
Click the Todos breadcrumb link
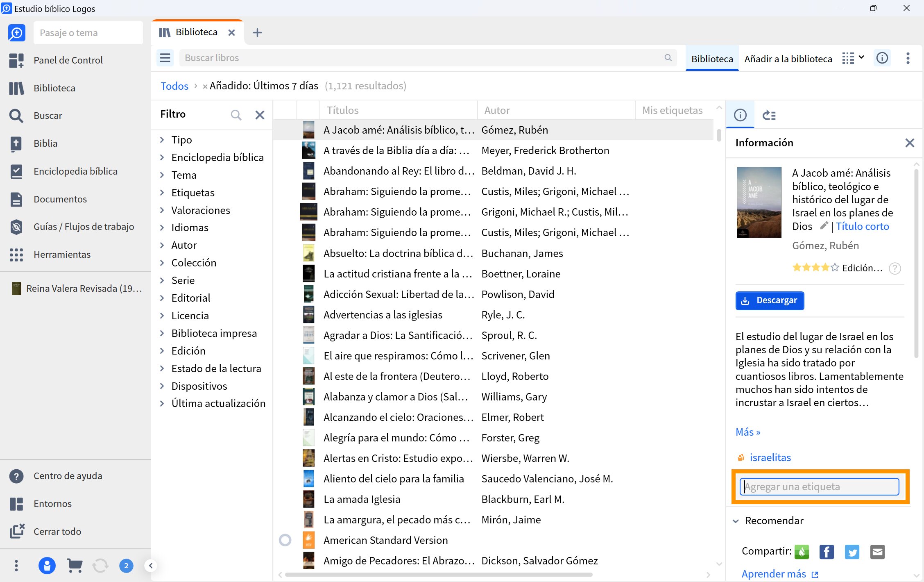tap(174, 86)
